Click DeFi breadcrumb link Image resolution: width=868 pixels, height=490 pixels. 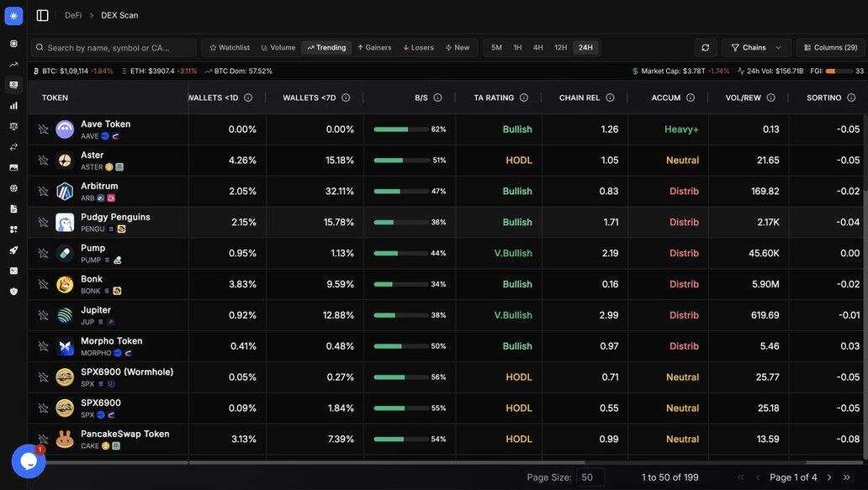(73, 15)
